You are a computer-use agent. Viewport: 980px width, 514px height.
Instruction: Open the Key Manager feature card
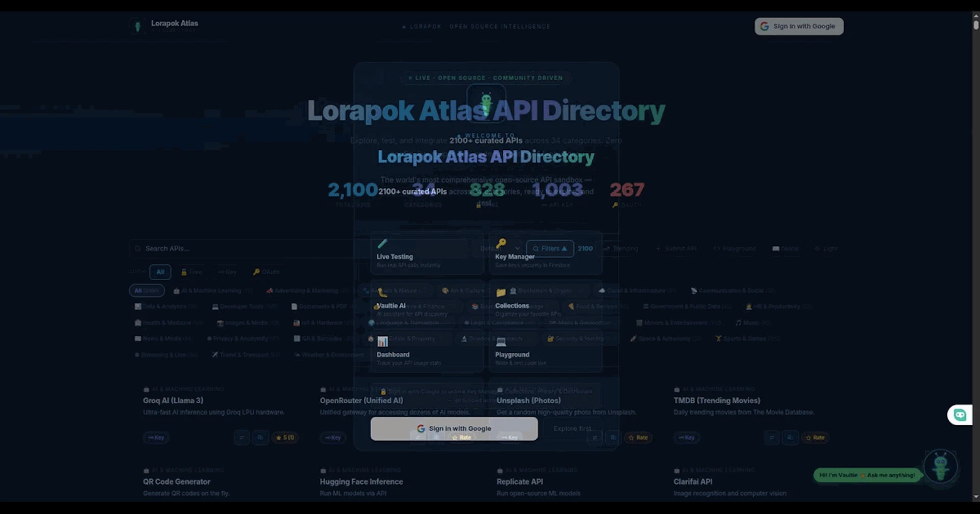point(545,253)
